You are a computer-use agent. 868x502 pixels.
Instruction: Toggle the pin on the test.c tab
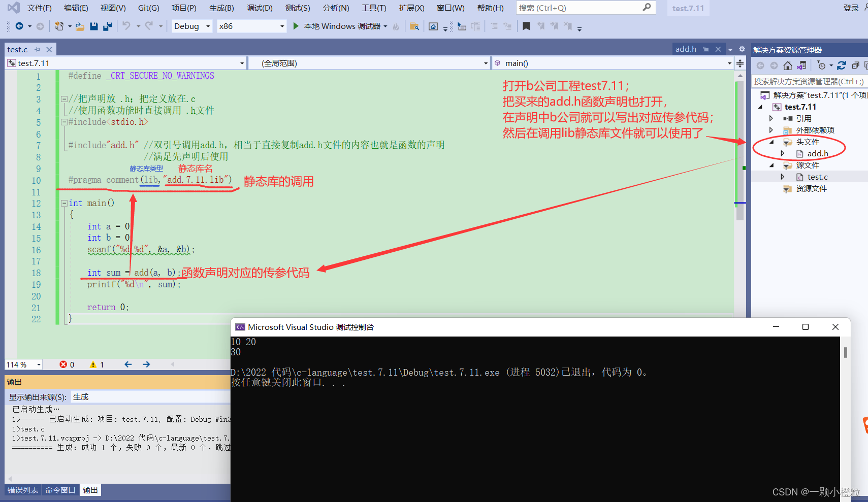coord(37,50)
